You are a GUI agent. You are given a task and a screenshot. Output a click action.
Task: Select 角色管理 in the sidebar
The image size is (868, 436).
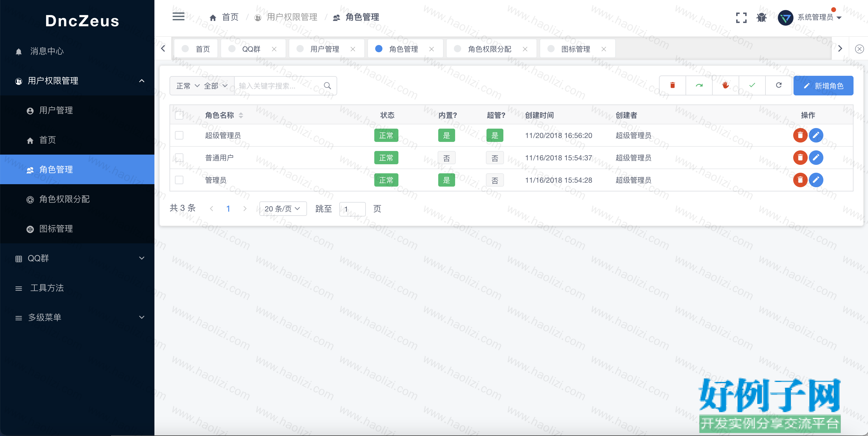[77, 169]
